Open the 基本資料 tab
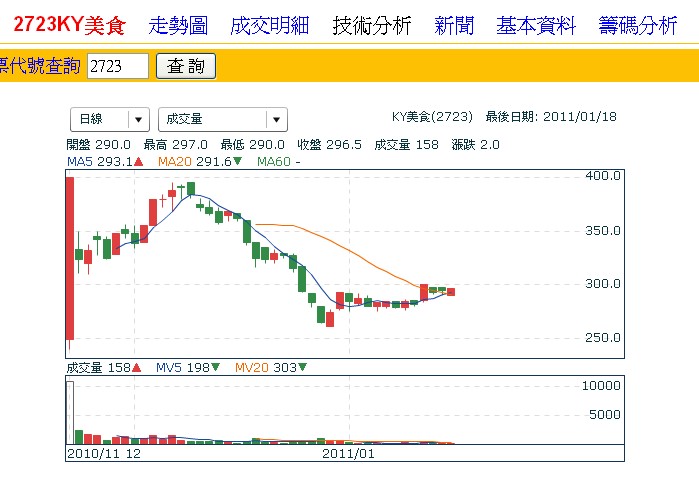The width and height of the screenshot is (699, 481). point(536,25)
